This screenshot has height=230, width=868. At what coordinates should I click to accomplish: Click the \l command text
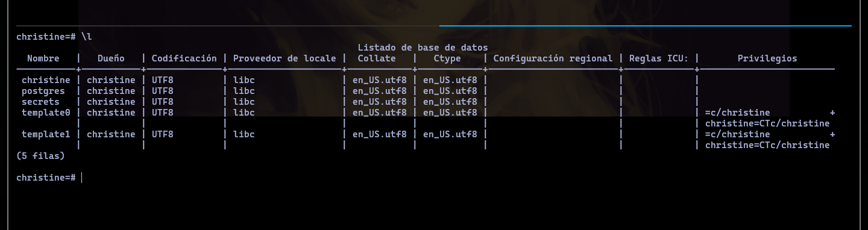pyautogui.click(x=86, y=37)
